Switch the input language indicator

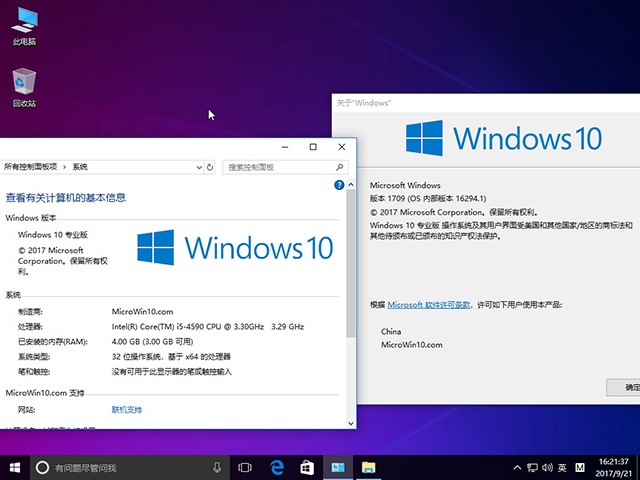coord(562,467)
